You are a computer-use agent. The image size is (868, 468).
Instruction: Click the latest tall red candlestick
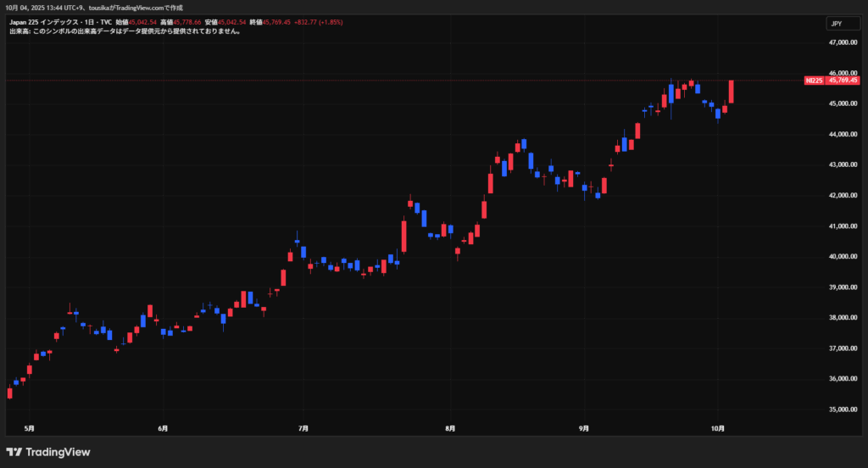[731, 92]
